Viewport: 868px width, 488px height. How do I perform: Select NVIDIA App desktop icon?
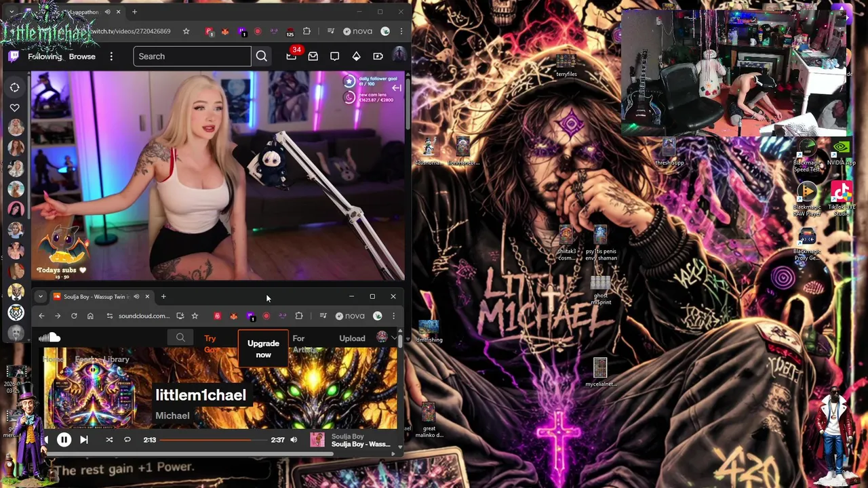(841, 153)
